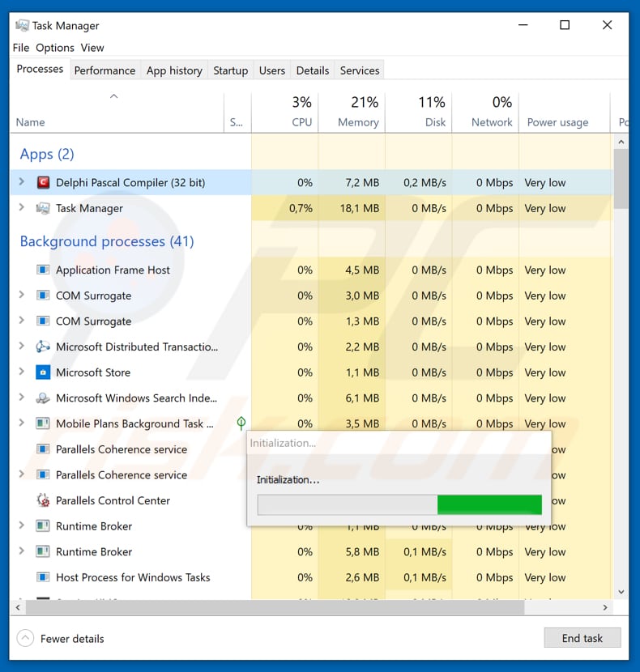Open the View menu
640x672 pixels.
pos(92,48)
